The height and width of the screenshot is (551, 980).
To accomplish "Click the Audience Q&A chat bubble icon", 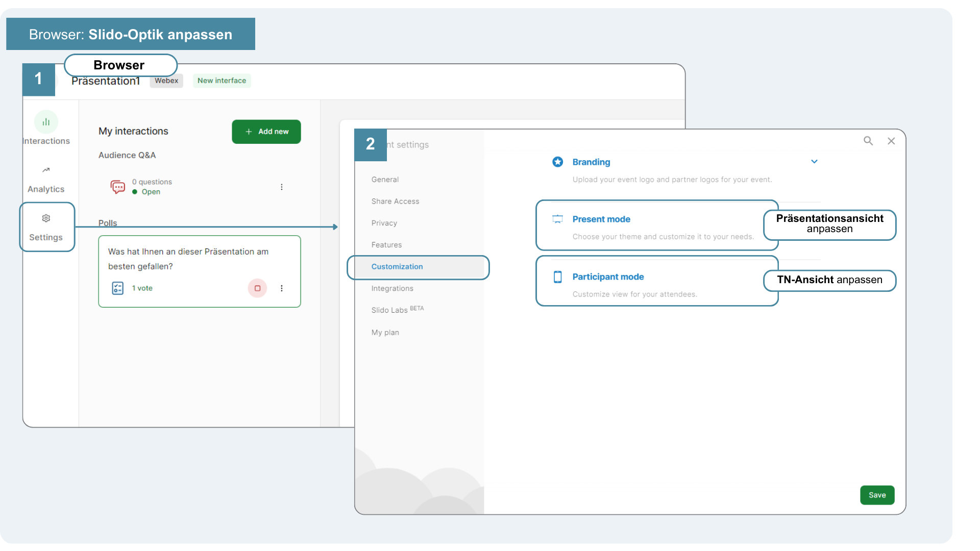I will pos(118,187).
